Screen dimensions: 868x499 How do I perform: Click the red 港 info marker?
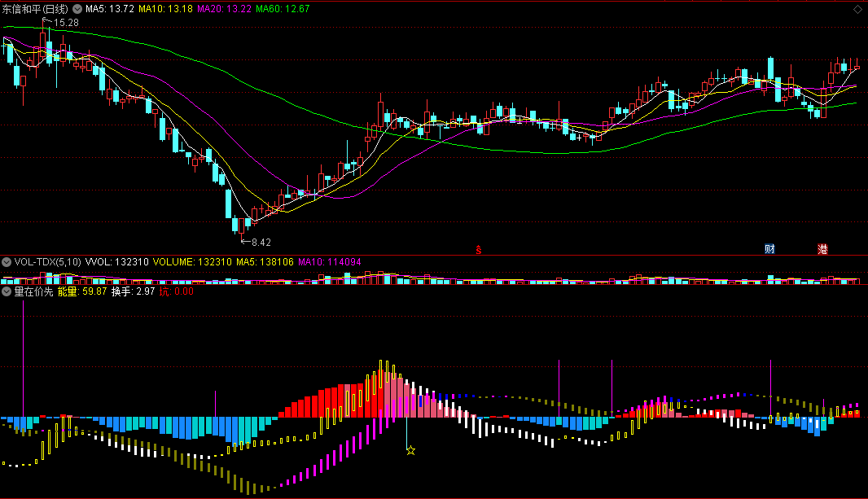822,249
